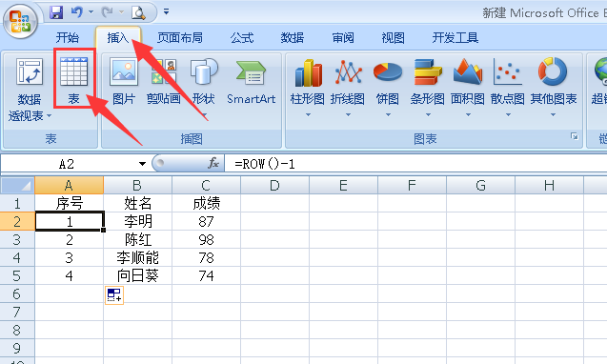Select cell with score 74
The width and height of the screenshot is (607, 364).
pyautogui.click(x=206, y=275)
